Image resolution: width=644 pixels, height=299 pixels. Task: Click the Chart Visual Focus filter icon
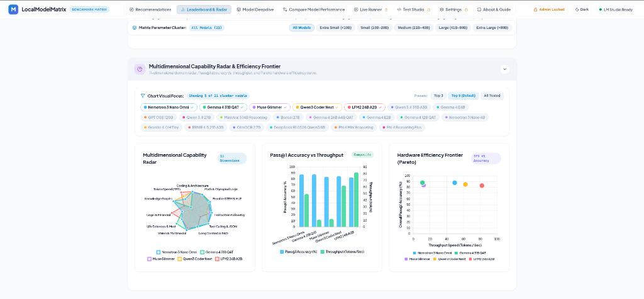[x=143, y=96]
